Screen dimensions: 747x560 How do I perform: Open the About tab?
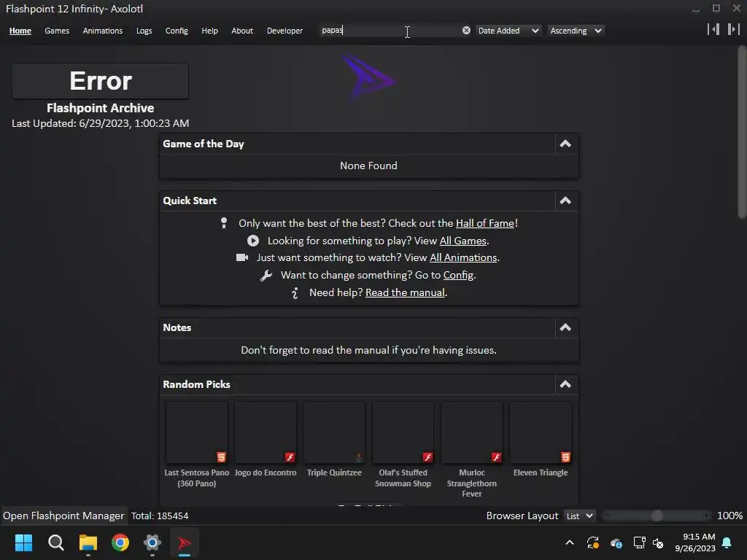coord(242,31)
